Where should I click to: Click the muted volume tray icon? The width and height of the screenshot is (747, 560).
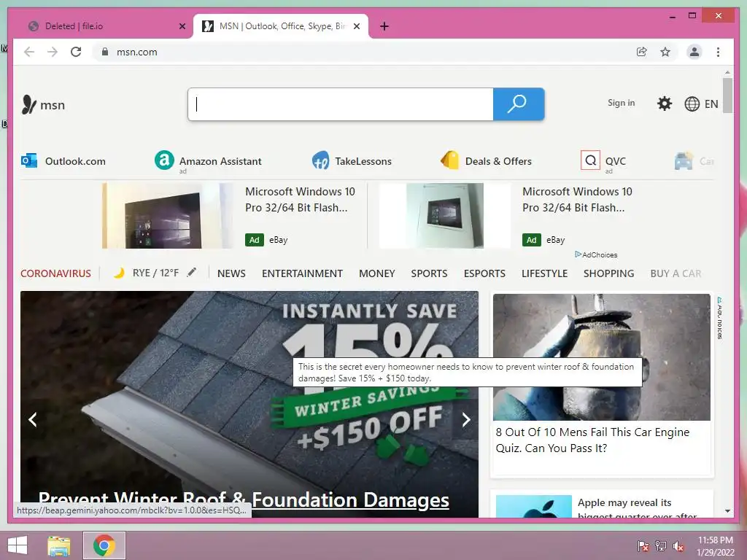pyautogui.click(x=678, y=545)
